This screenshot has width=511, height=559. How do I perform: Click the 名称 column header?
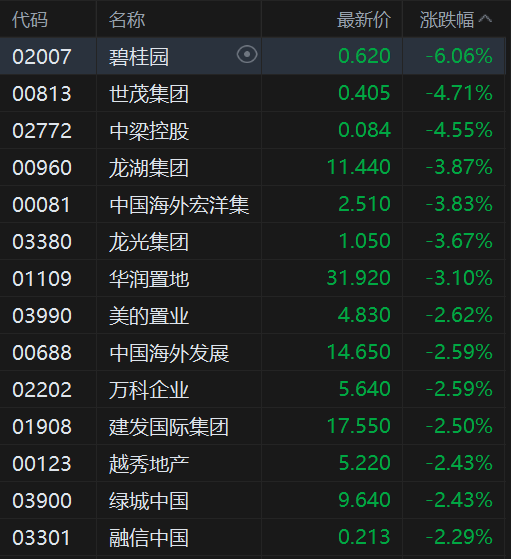[127, 20]
